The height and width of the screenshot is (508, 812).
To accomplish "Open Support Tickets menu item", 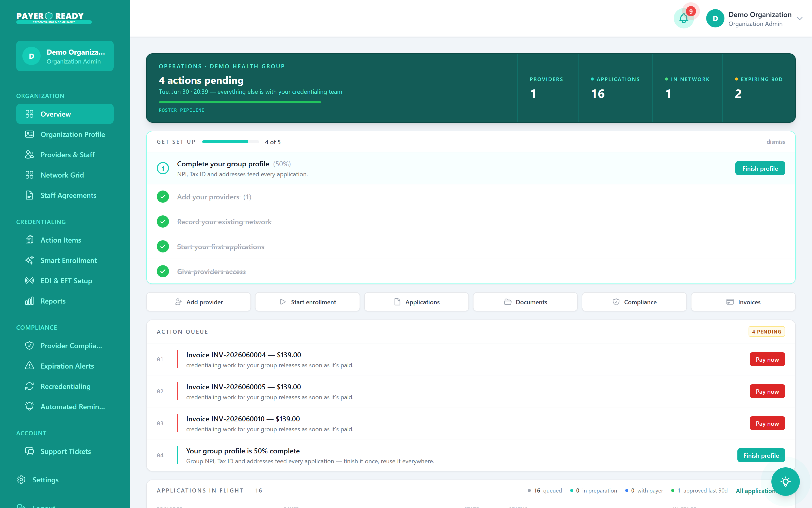I will click(x=65, y=451).
